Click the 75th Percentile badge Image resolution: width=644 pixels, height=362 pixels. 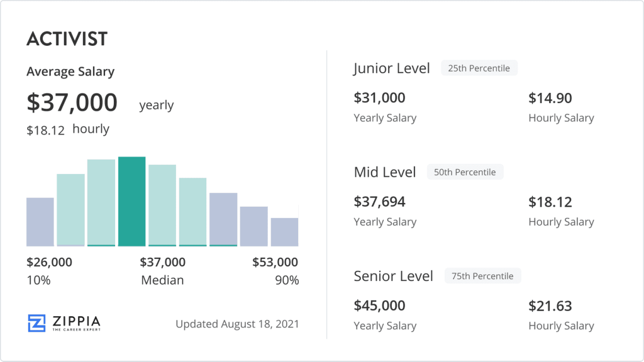(482, 276)
